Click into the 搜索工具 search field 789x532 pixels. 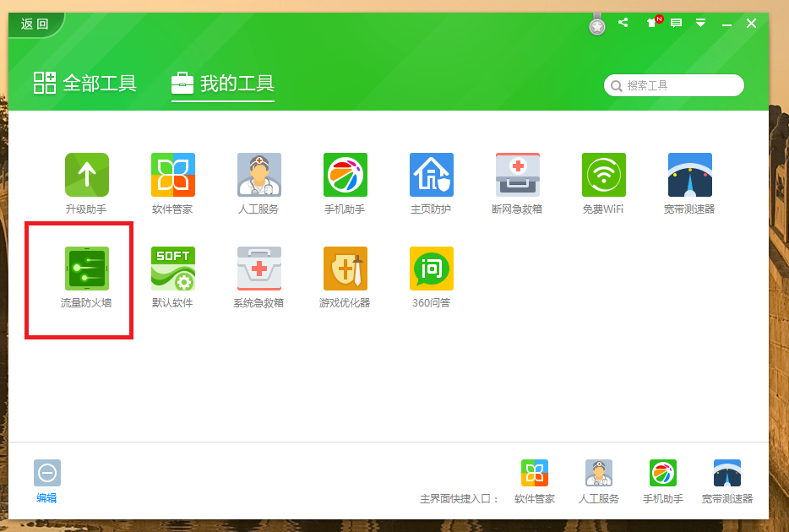pyautogui.click(x=674, y=85)
